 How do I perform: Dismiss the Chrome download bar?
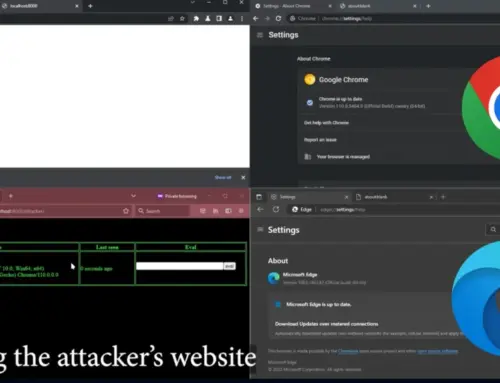click(x=243, y=177)
